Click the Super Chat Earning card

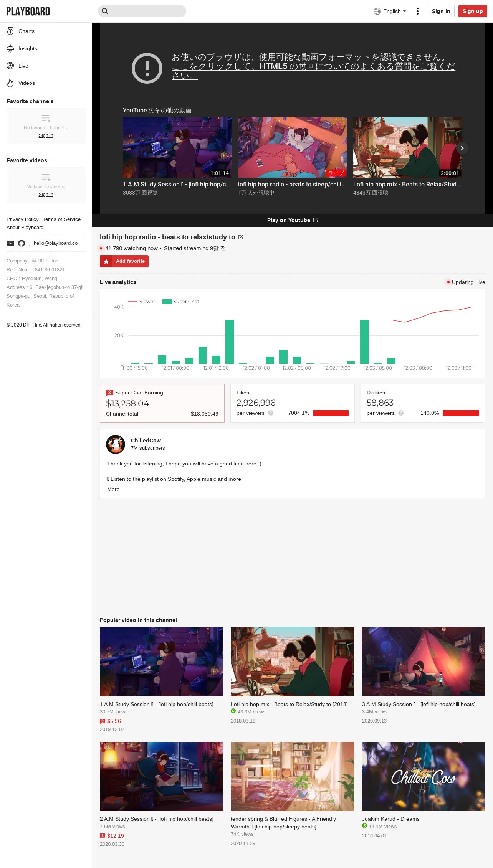pyautogui.click(x=162, y=403)
